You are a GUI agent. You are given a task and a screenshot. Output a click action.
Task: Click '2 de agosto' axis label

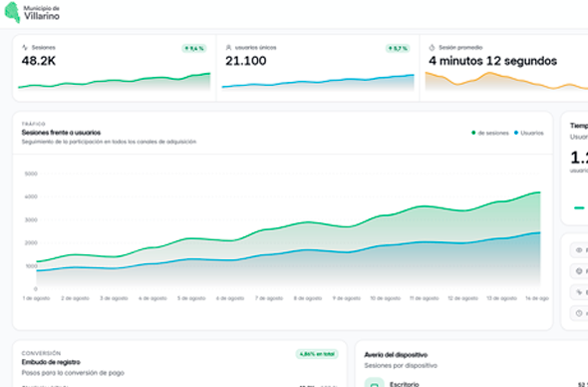(x=75, y=298)
